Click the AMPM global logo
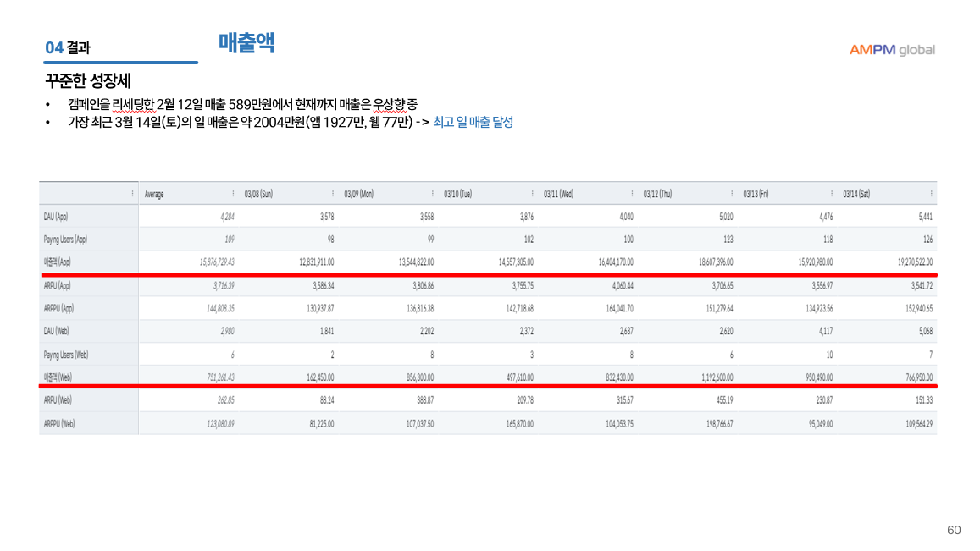 pyautogui.click(x=892, y=49)
